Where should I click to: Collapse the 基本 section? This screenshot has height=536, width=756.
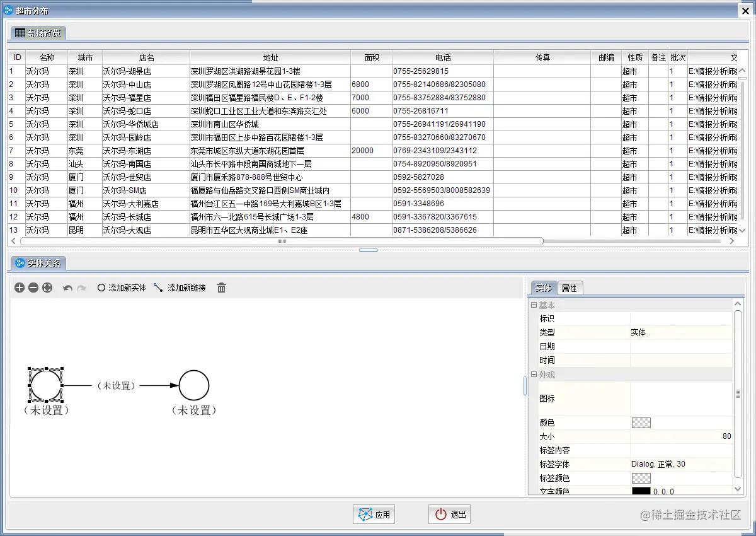point(534,305)
